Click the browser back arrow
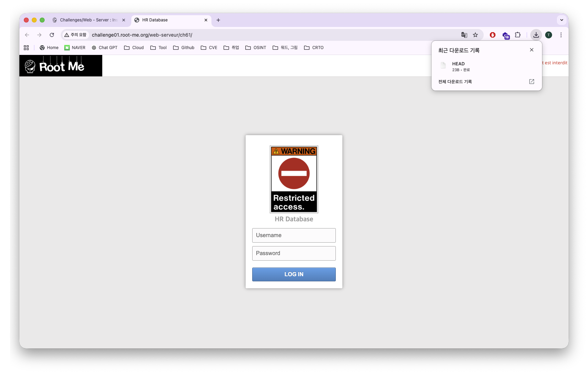This screenshot has height=374, width=588. [x=27, y=35]
